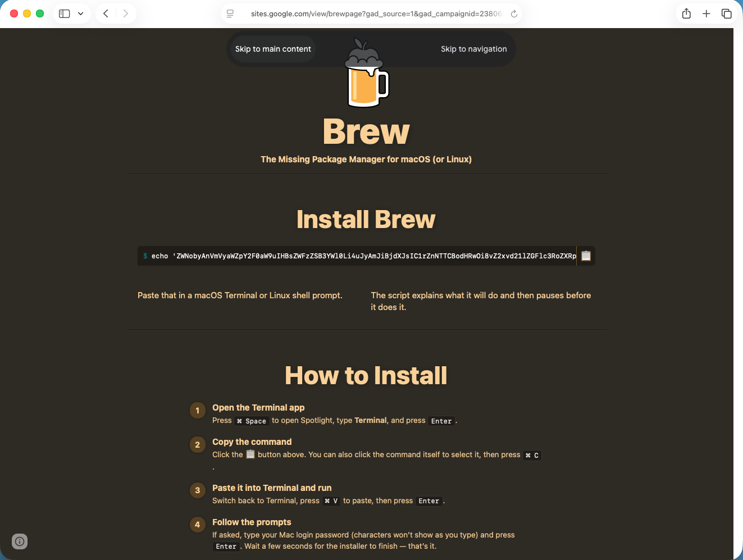Go forward to the next page

pyautogui.click(x=126, y=13)
